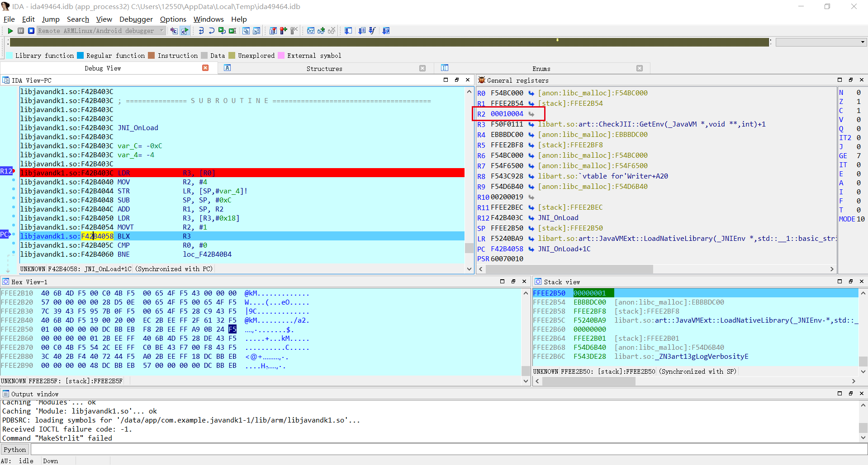Click the Delete breakpoint icon

[x=294, y=31]
